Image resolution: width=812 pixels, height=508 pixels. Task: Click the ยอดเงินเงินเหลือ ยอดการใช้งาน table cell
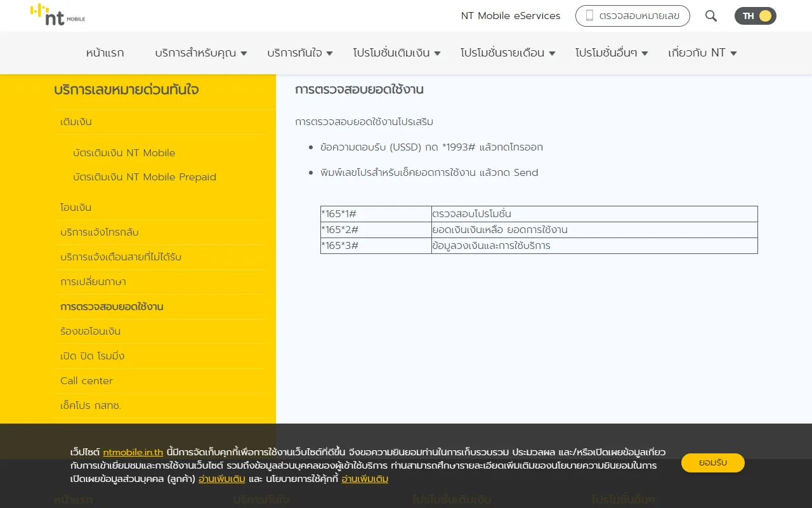pos(594,230)
